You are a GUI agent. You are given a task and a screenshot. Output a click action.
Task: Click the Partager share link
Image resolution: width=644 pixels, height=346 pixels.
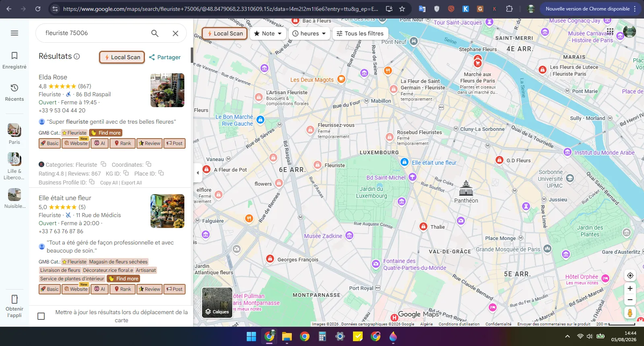tap(165, 57)
